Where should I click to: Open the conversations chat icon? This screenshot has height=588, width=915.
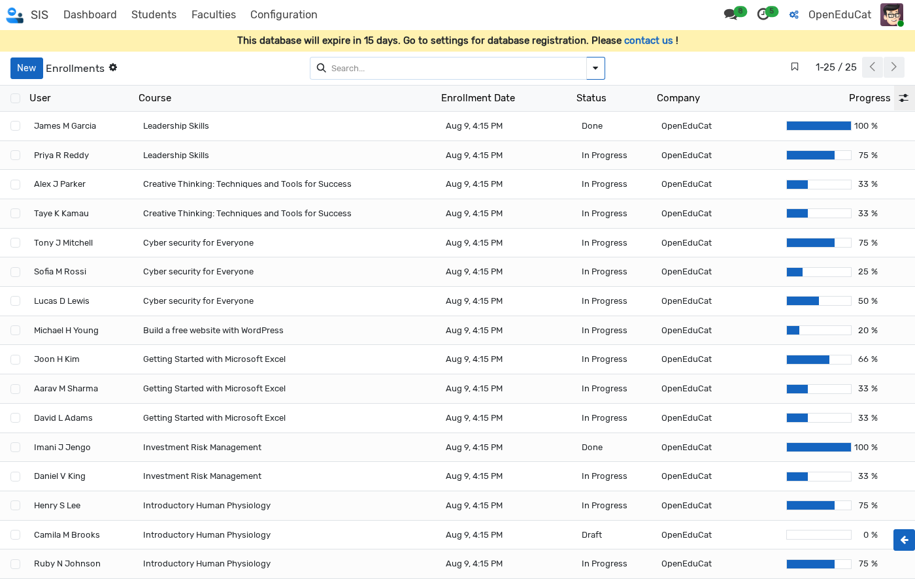point(731,14)
